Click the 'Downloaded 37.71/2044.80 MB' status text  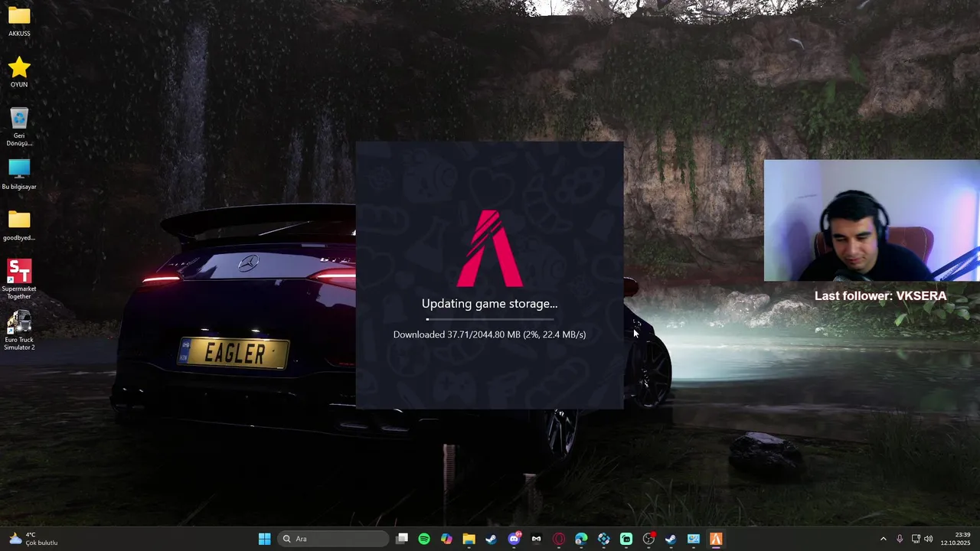(490, 334)
